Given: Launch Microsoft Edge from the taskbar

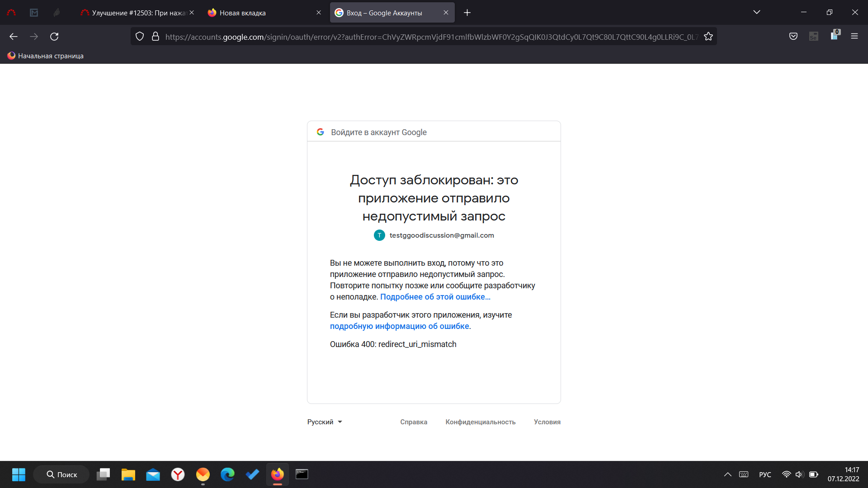Looking at the screenshot, I should [228, 474].
